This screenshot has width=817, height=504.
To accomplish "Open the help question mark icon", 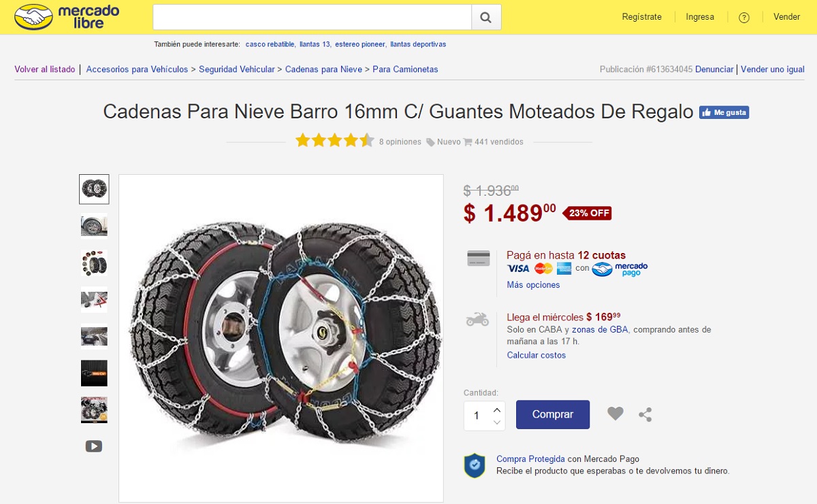I will click(x=743, y=18).
